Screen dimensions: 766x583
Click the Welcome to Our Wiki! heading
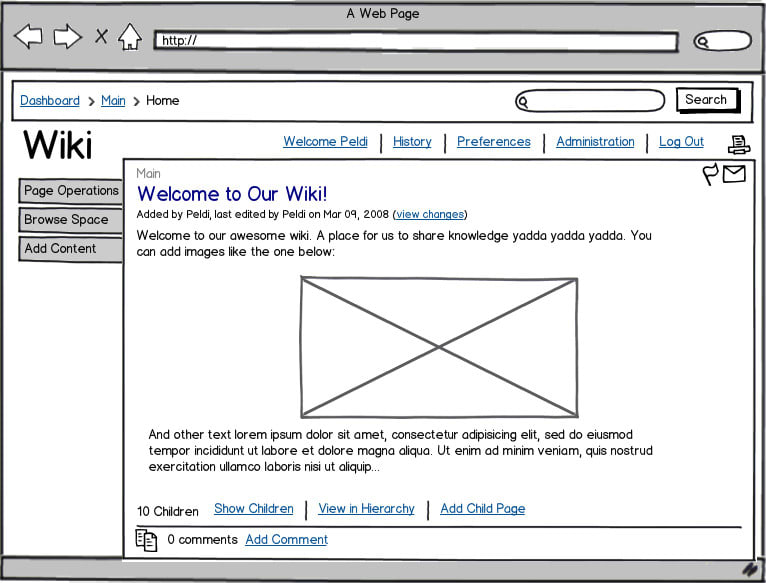232,194
